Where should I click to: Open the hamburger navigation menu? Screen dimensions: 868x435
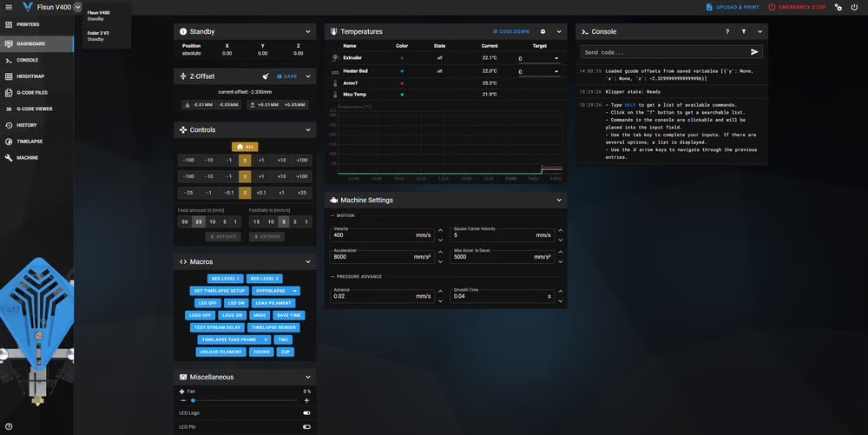pyautogui.click(x=9, y=7)
